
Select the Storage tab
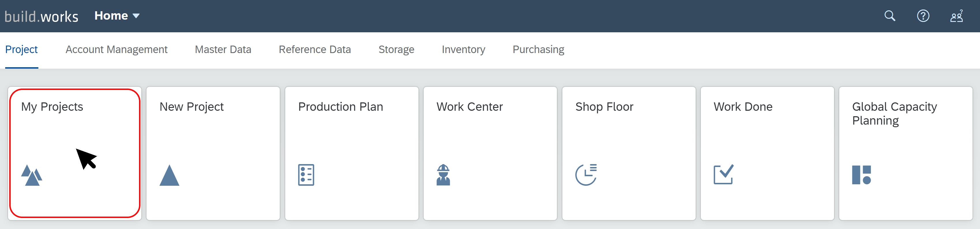pyautogui.click(x=396, y=49)
